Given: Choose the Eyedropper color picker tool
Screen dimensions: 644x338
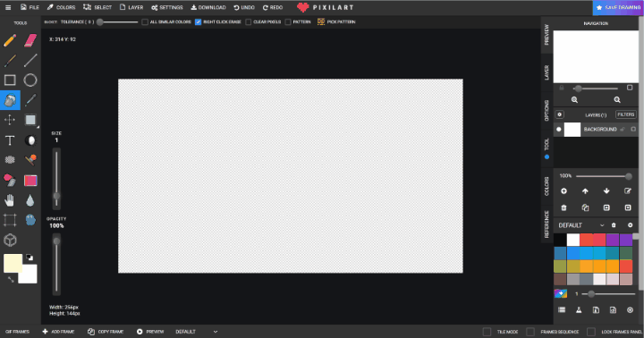Looking at the screenshot, I should [x=30, y=100].
